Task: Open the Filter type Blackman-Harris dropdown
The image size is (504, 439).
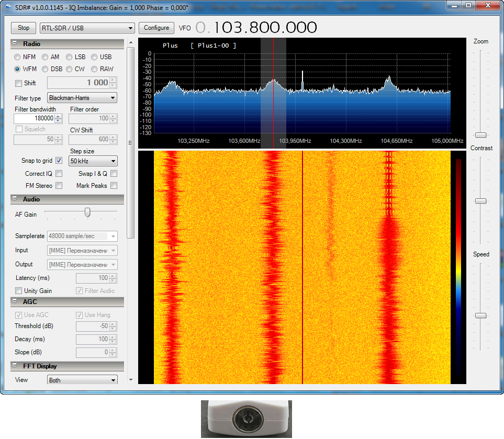Action: 82,98
